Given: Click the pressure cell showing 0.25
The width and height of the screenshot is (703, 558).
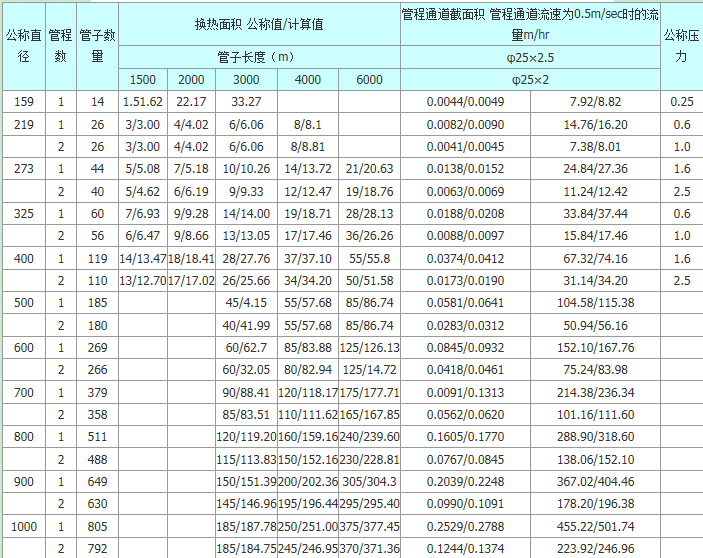Looking at the screenshot, I should click(x=681, y=101).
